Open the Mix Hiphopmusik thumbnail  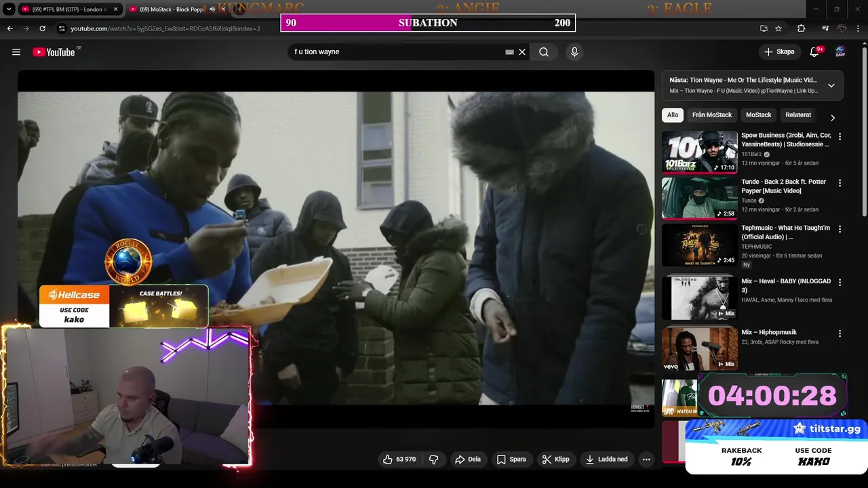tap(700, 348)
